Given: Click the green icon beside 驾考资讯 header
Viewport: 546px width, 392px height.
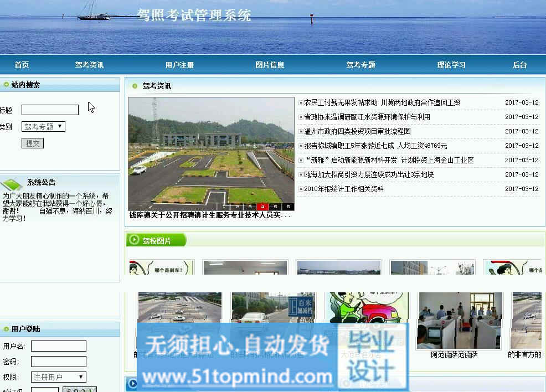Looking at the screenshot, I should (135, 86).
